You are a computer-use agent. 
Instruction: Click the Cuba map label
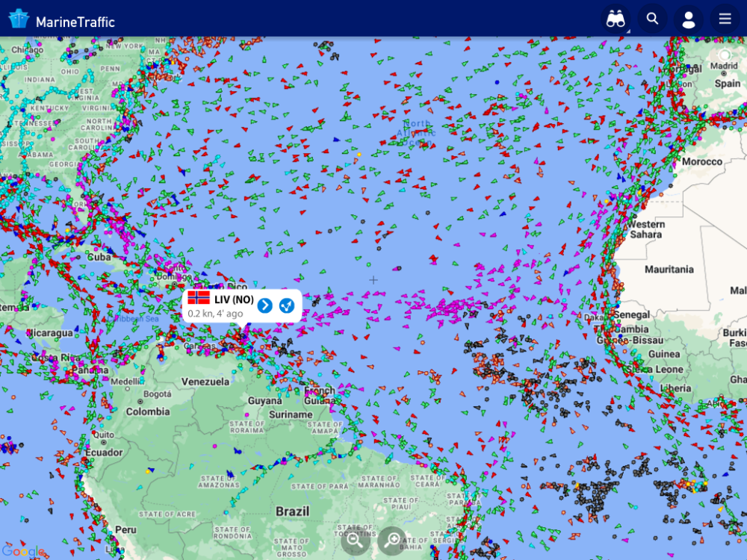[99, 257]
